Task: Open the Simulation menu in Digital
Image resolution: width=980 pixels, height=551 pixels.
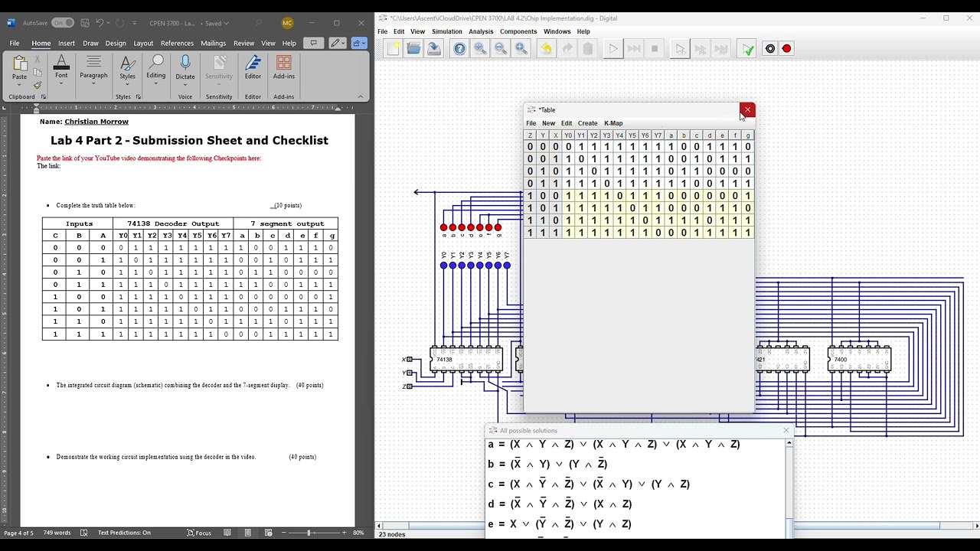Action: tap(446, 31)
